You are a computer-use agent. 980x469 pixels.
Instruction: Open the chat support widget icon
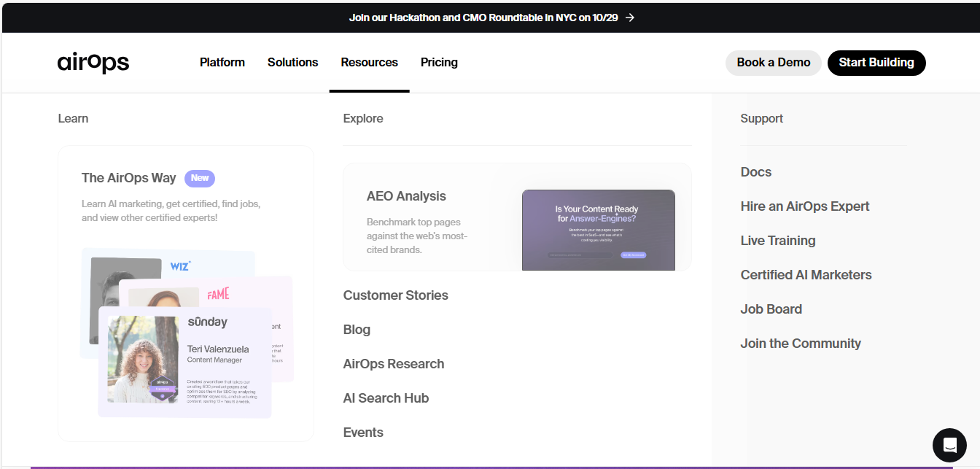coord(949,445)
